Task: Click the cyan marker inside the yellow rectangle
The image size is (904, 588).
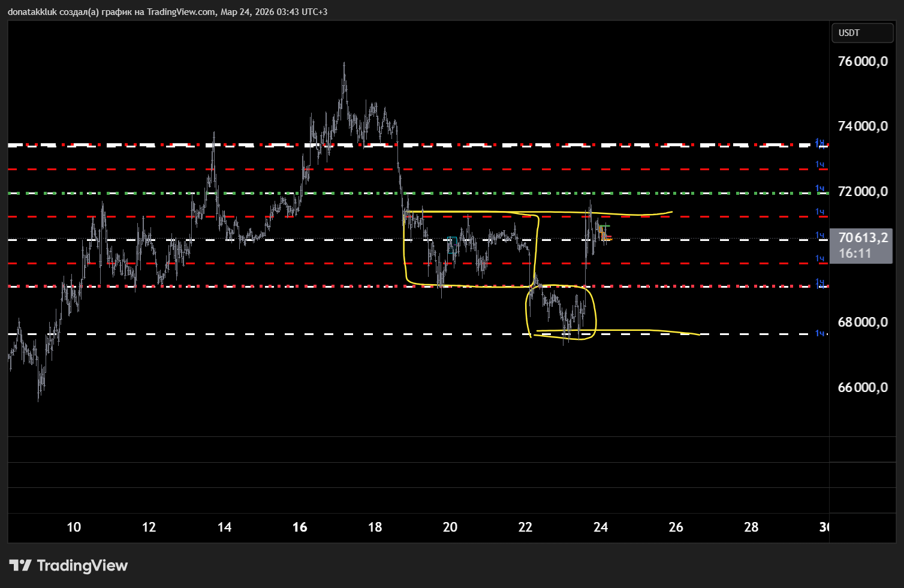Action: pyautogui.click(x=453, y=245)
